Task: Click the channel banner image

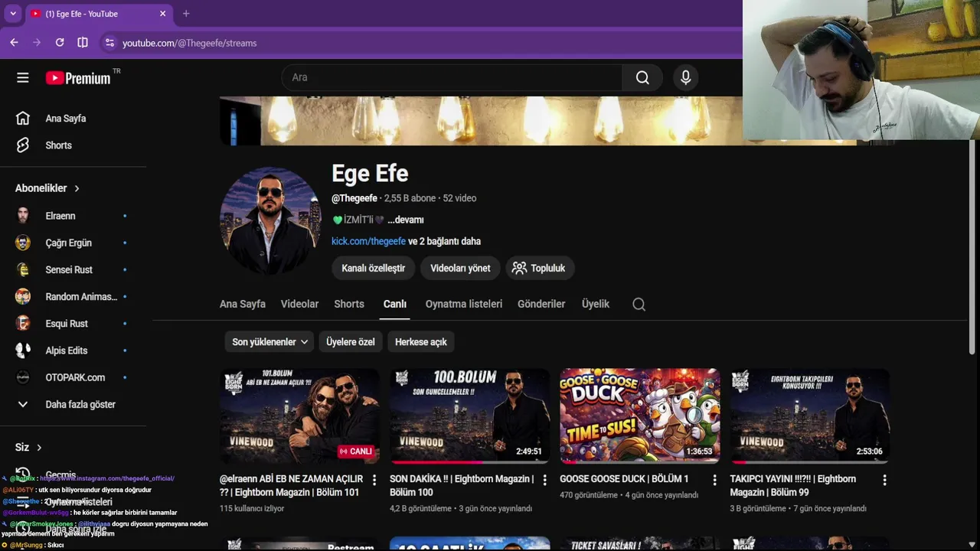Action: point(481,121)
